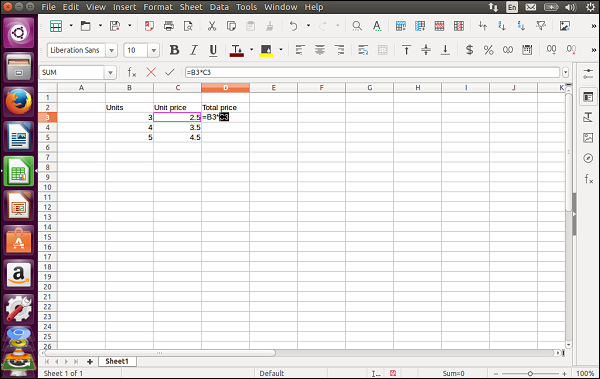Toggle Bold formatting
600x379 pixels.
174,50
